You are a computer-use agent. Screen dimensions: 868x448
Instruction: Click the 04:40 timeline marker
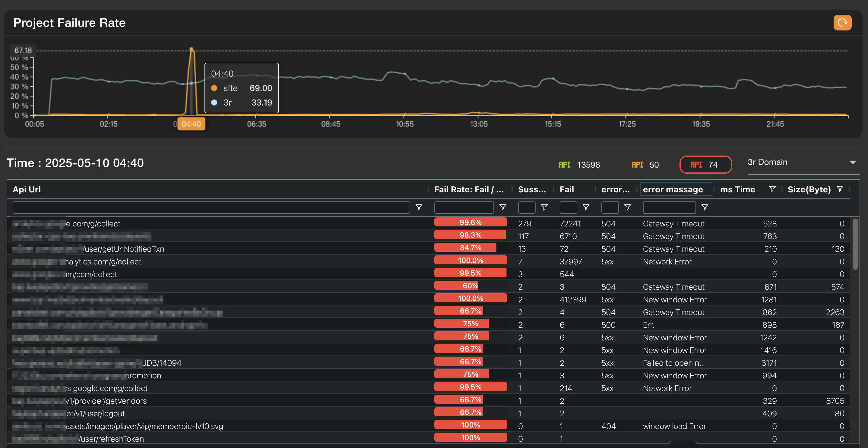click(x=191, y=124)
